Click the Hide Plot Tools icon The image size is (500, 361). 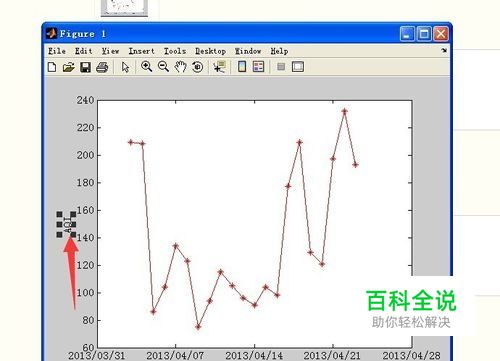281,67
